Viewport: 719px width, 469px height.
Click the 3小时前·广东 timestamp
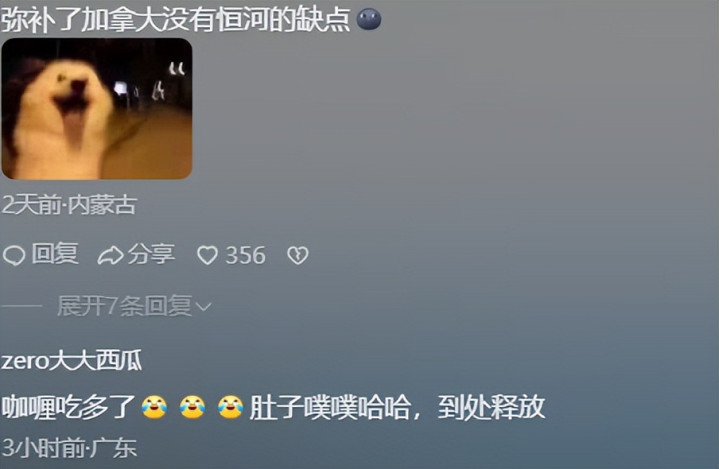click(69, 447)
